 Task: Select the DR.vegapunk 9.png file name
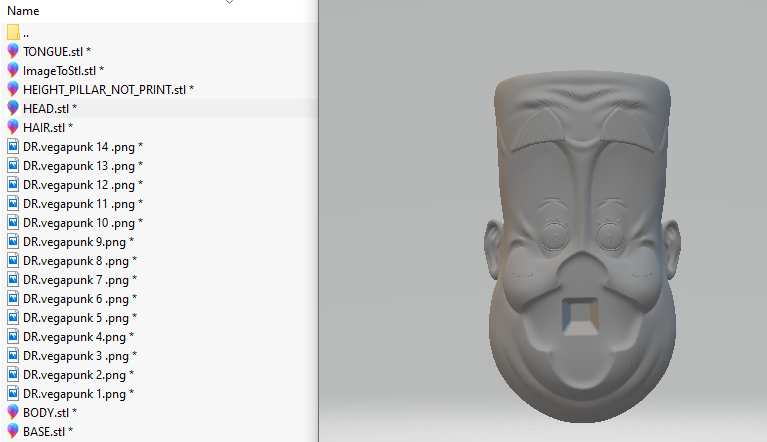[78, 242]
